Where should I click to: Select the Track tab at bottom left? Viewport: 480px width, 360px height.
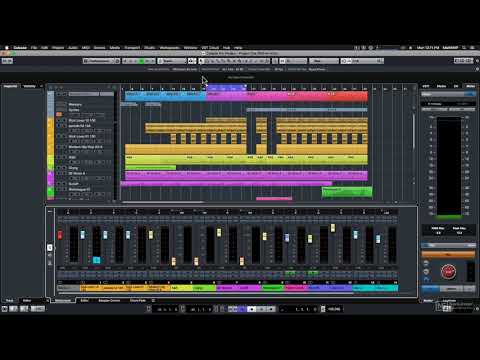point(10,300)
